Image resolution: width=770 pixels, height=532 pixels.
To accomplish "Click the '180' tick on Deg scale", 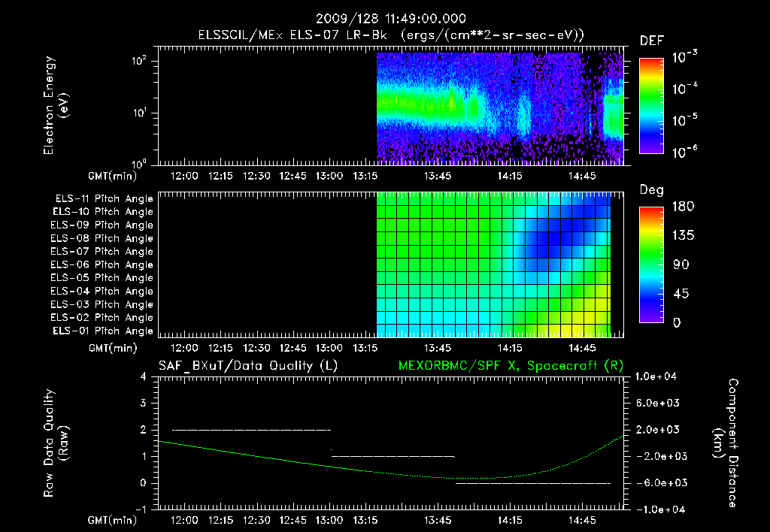I will (x=683, y=207).
